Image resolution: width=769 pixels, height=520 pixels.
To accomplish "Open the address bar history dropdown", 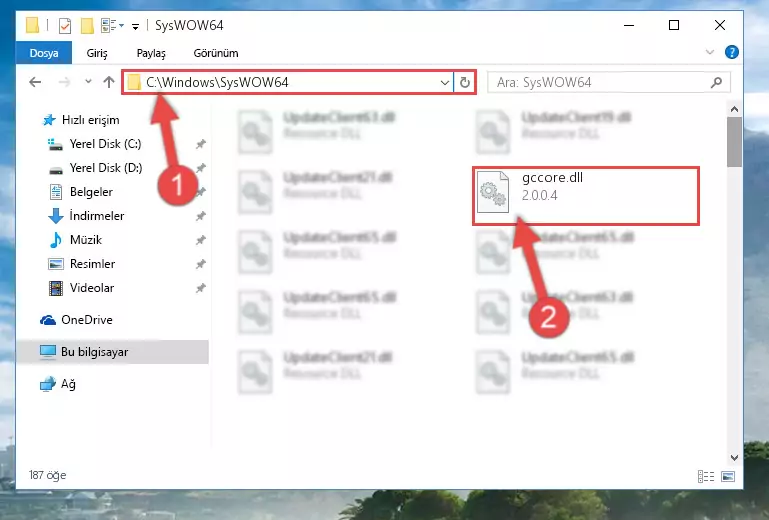I will coord(445,82).
